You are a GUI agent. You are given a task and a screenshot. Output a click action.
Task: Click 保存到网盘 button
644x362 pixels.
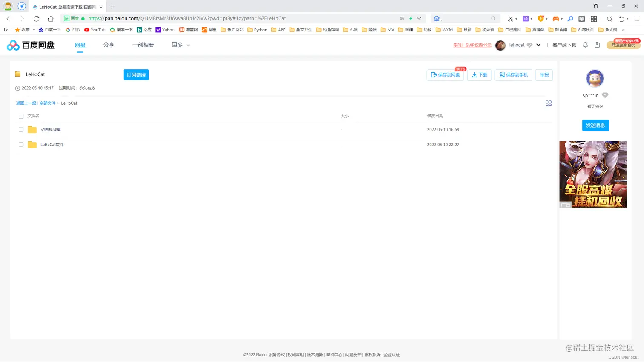(445, 75)
